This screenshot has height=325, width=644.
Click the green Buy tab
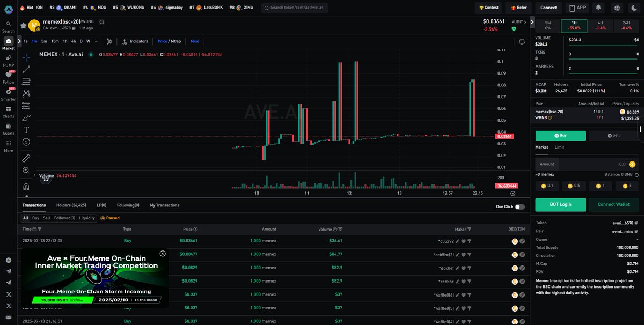pyautogui.click(x=560, y=135)
